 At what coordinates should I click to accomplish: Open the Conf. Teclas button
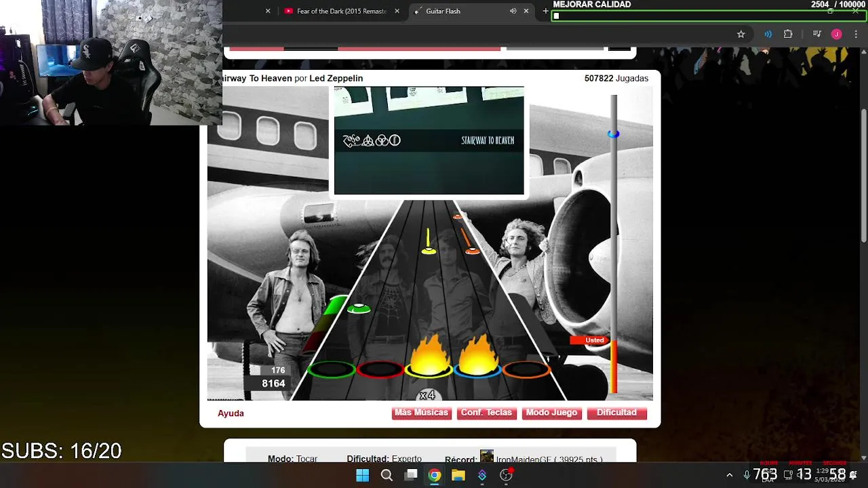coord(486,413)
